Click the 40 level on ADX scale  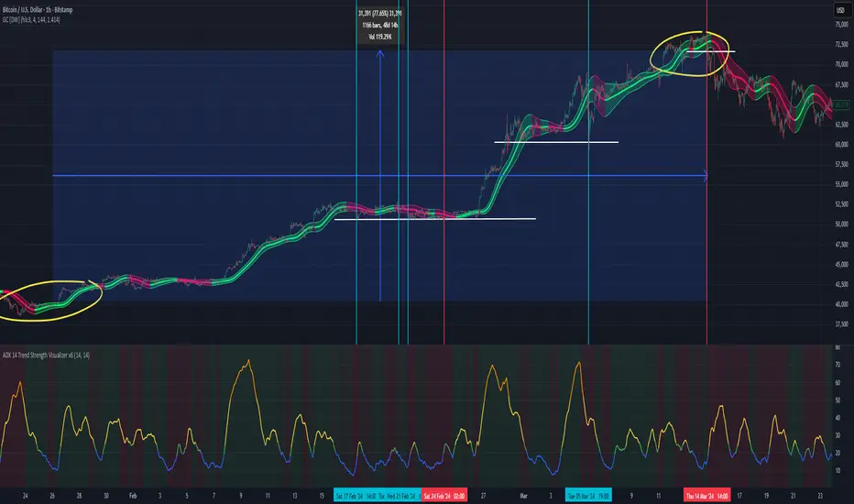(838, 418)
